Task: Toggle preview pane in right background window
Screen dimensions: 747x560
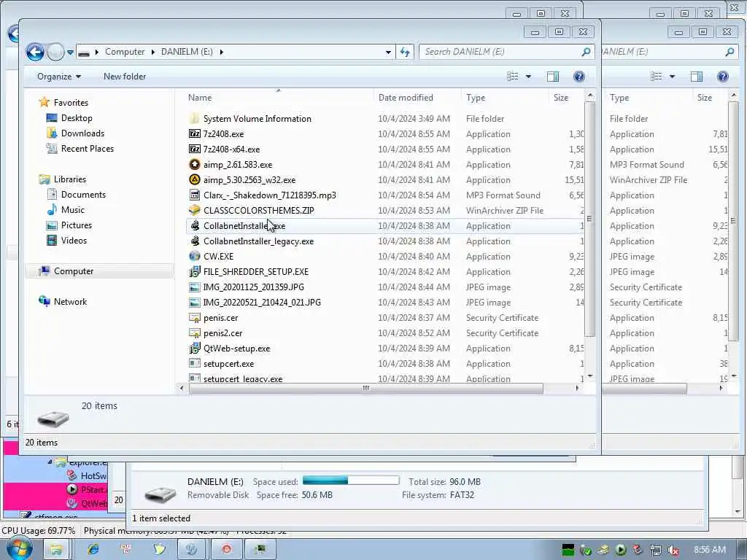Action: coord(697,77)
